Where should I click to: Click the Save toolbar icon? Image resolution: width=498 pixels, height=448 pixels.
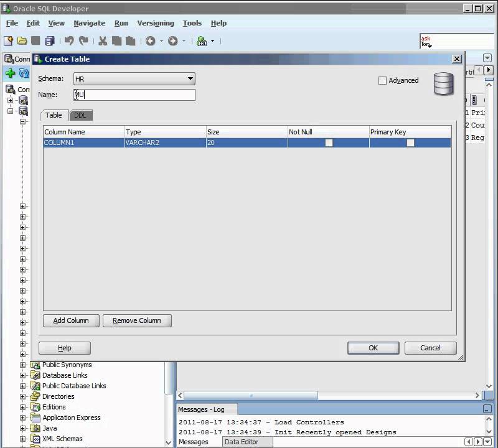(x=35, y=40)
